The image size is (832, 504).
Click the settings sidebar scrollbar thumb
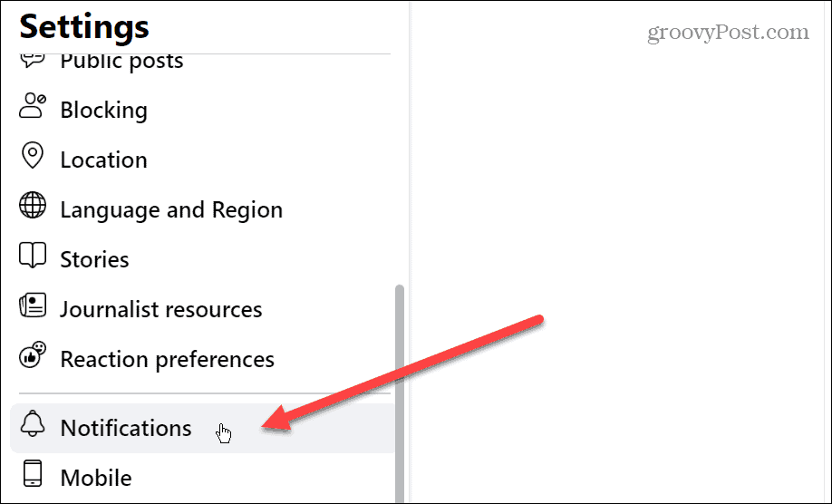pyautogui.click(x=400, y=393)
